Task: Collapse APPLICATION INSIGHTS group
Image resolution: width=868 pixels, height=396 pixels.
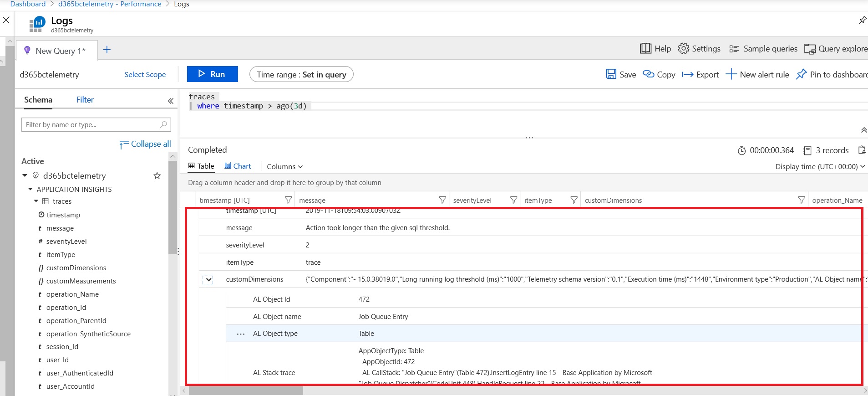Action: (30, 189)
